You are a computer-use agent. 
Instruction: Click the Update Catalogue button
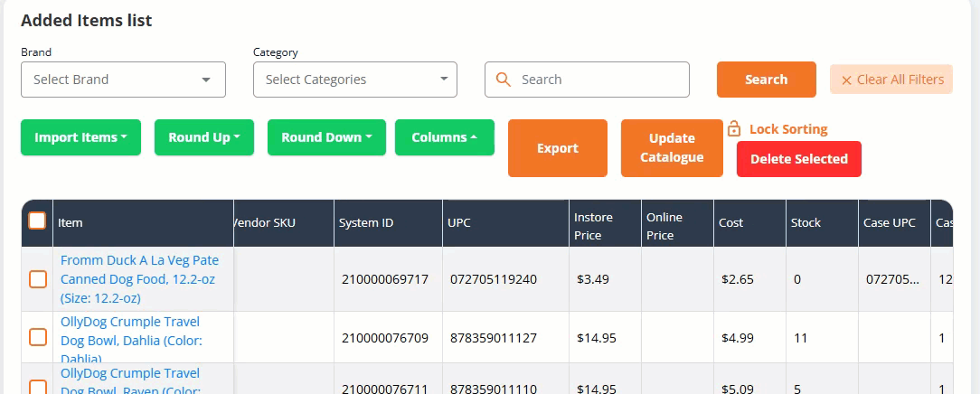[x=672, y=148]
